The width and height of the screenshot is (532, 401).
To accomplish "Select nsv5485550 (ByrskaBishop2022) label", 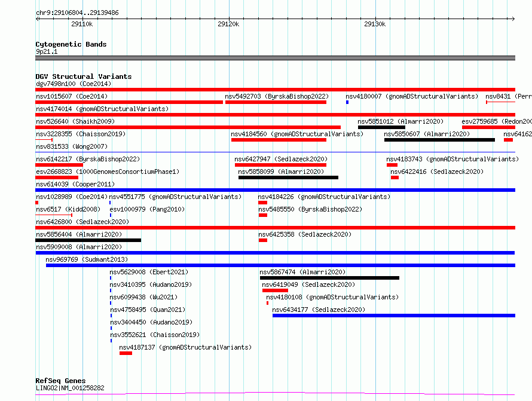I will pos(310,209).
